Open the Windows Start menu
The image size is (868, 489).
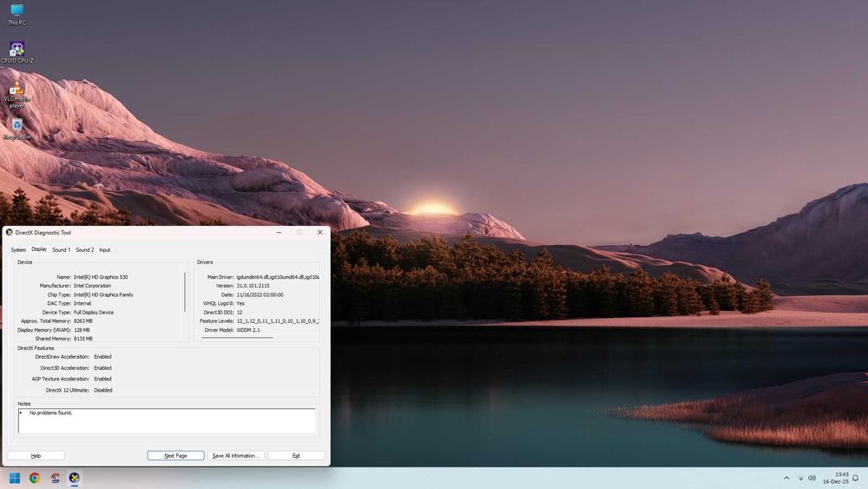coord(15,478)
